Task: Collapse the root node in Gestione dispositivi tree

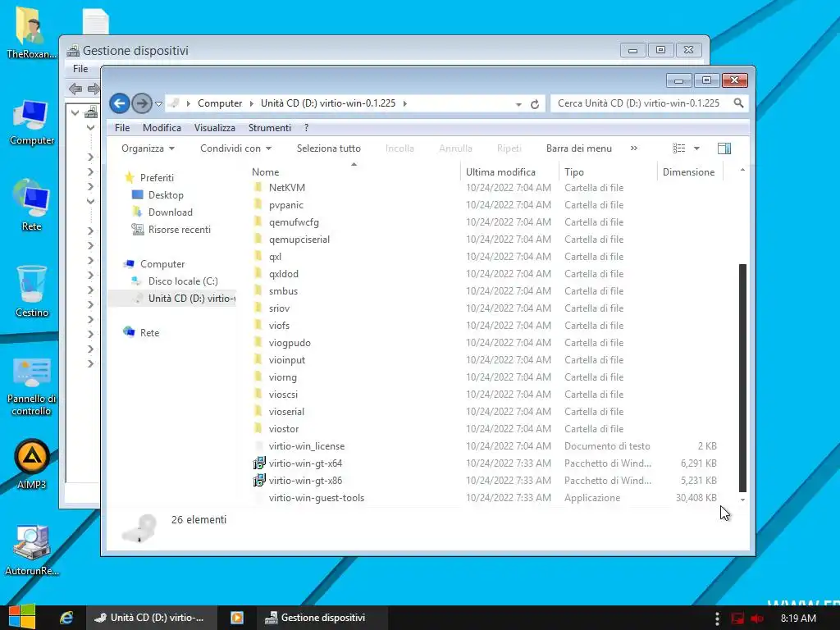Action: click(x=75, y=113)
